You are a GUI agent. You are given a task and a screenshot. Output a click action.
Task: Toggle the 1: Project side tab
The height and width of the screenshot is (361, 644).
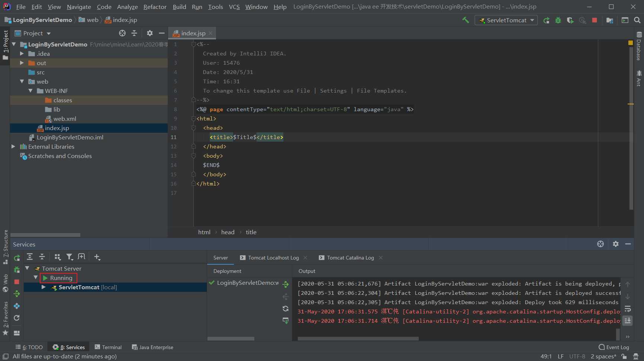[x=5, y=45]
